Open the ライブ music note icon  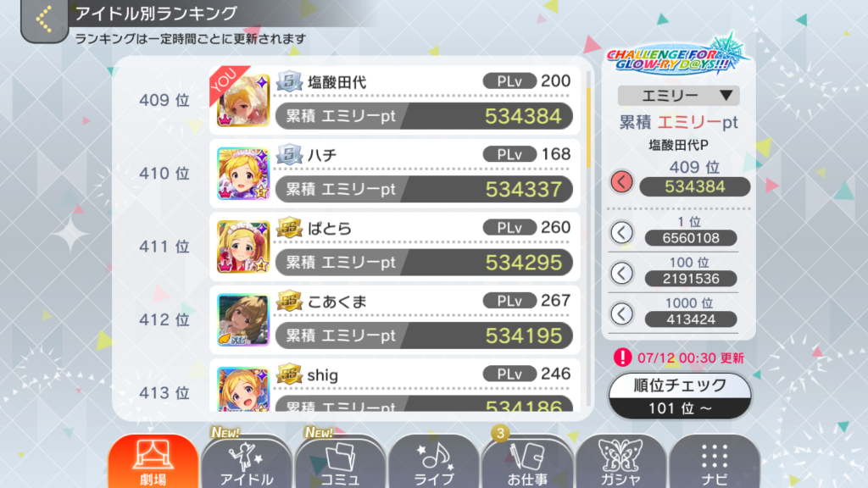[x=433, y=462]
